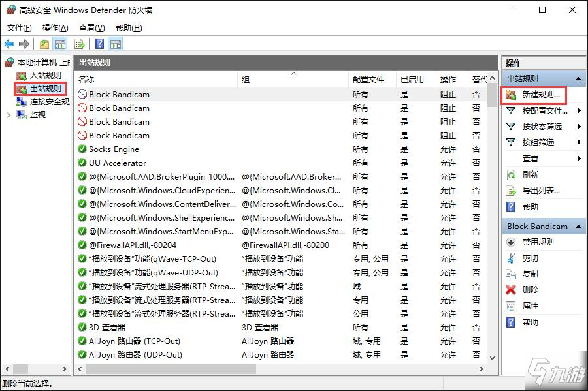The image size is (588, 391).
Task: Select the 3D 查看器 rule row
Action: pyautogui.click(x=280, y=327)
